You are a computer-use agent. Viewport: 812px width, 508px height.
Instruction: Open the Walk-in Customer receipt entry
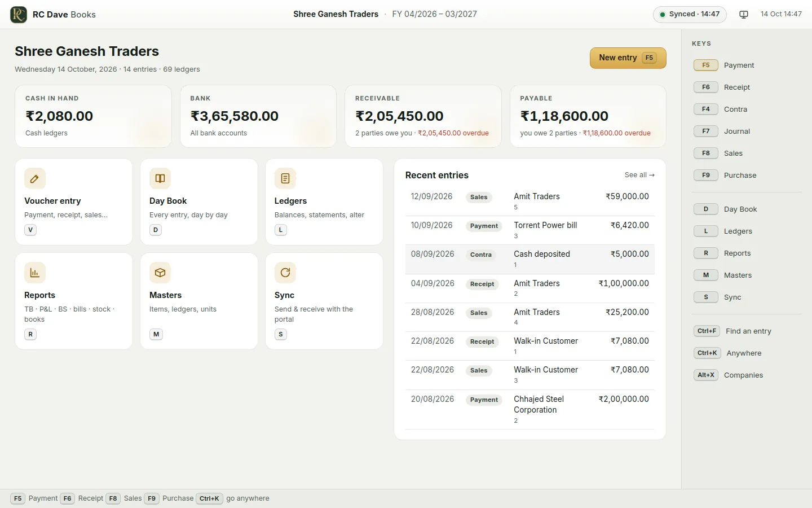click(x=530, y=346)
